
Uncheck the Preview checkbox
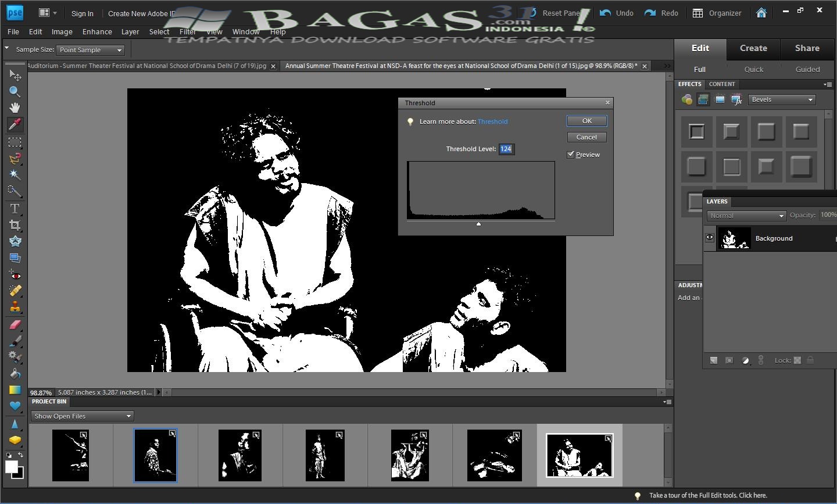pos(571,155)
